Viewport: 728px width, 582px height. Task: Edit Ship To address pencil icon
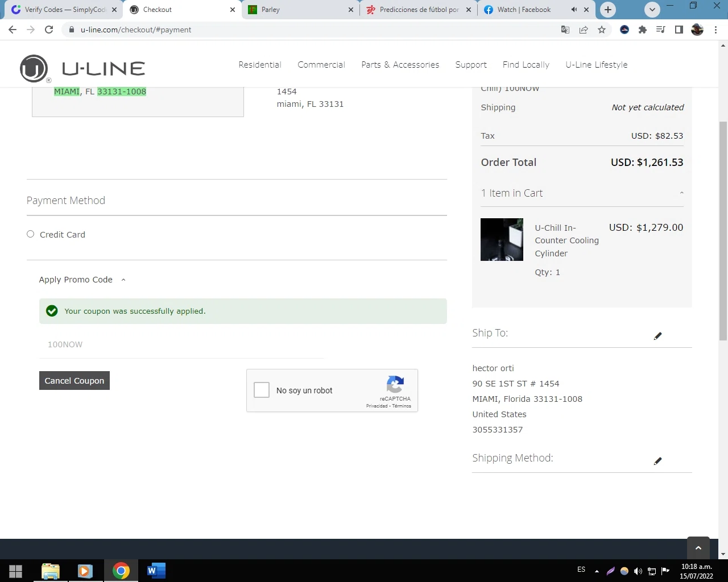coord(658,336)
